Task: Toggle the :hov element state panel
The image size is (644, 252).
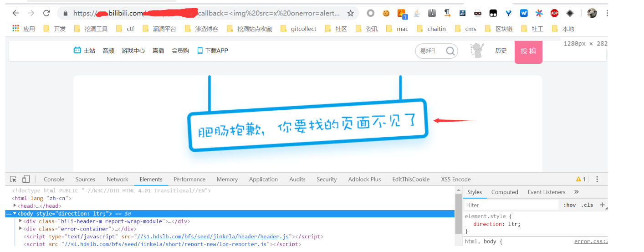Action: click(569, 205)
